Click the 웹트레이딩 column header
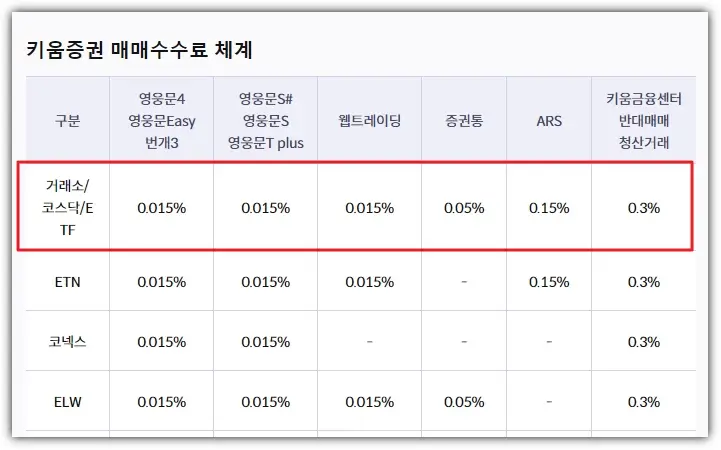This screenshot has width=721, height=450. click(369, 121)
